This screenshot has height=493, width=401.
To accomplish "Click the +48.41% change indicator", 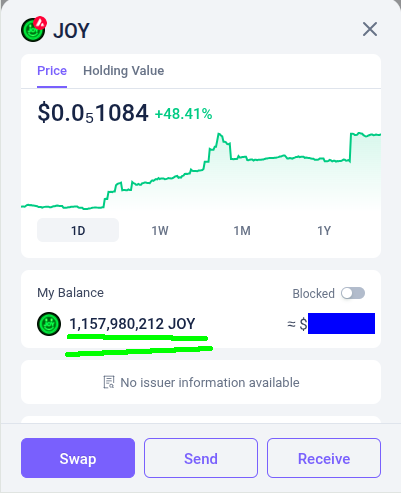I will [x=183, y=114].
